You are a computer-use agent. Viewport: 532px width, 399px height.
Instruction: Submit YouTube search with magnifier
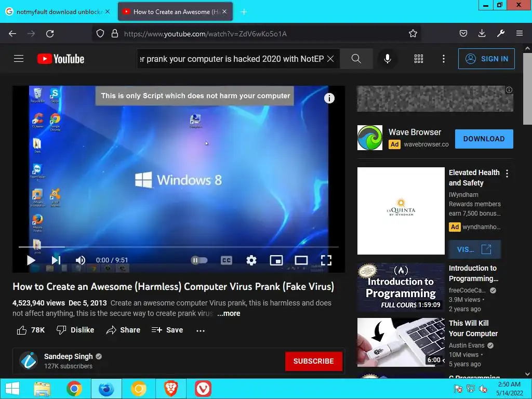tap(356, 59)
